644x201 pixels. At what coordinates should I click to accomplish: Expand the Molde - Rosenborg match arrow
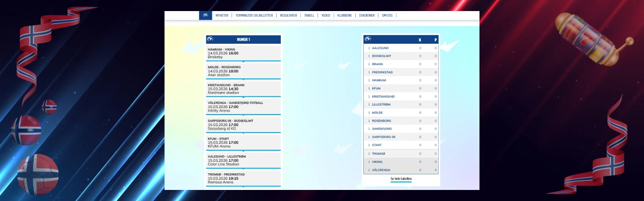point(244,79)
